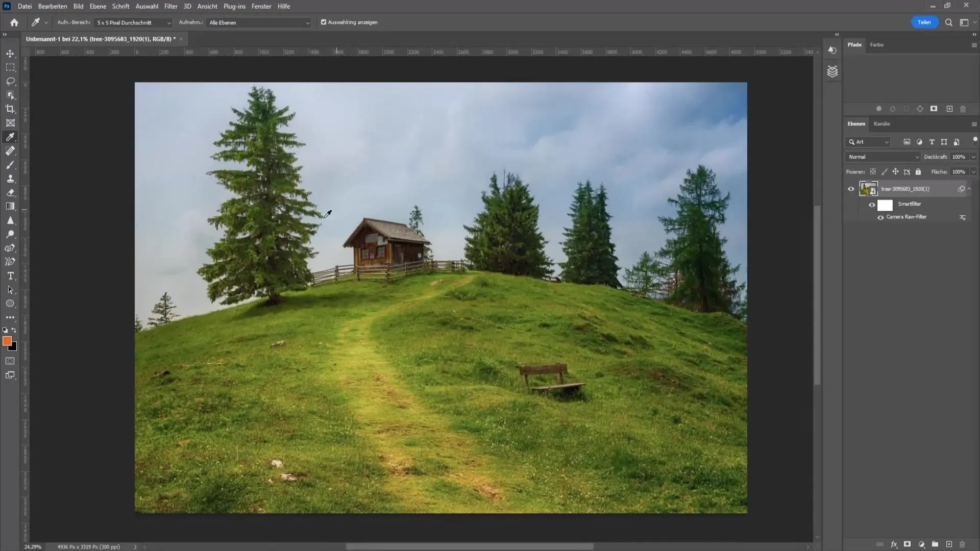Select the Crop tool
The width and height of the screenshot is (980, 551).
10,109
